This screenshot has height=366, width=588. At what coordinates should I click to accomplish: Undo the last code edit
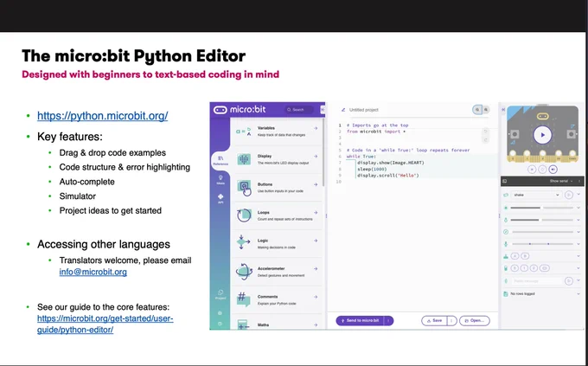486,132
